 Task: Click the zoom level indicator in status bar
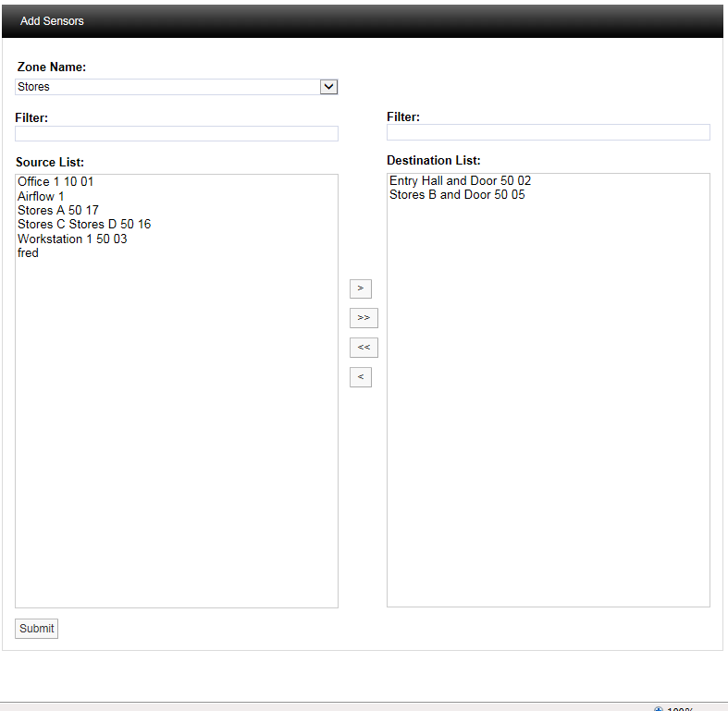(675, 708)
